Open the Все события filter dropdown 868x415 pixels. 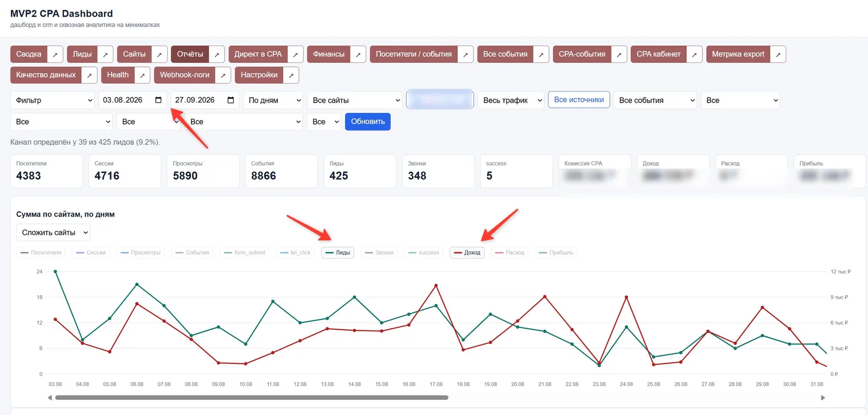[655, 100]
